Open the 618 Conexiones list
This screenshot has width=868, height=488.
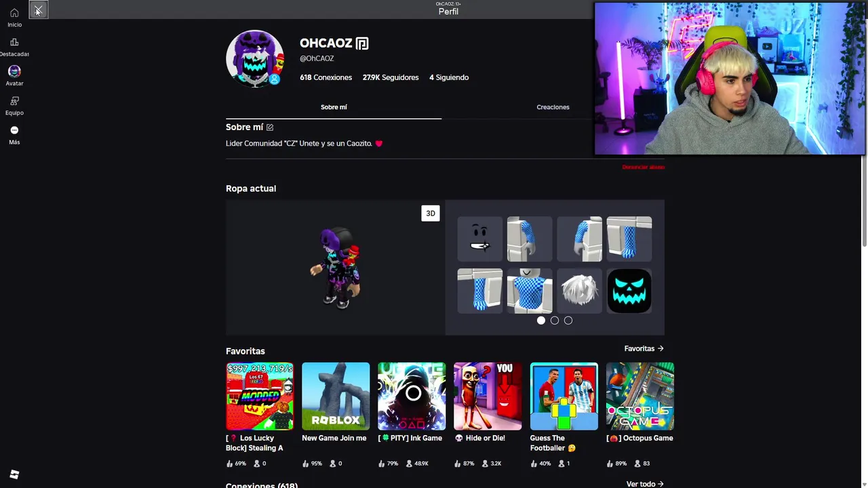pyautogui.click(x=325, y=77)
